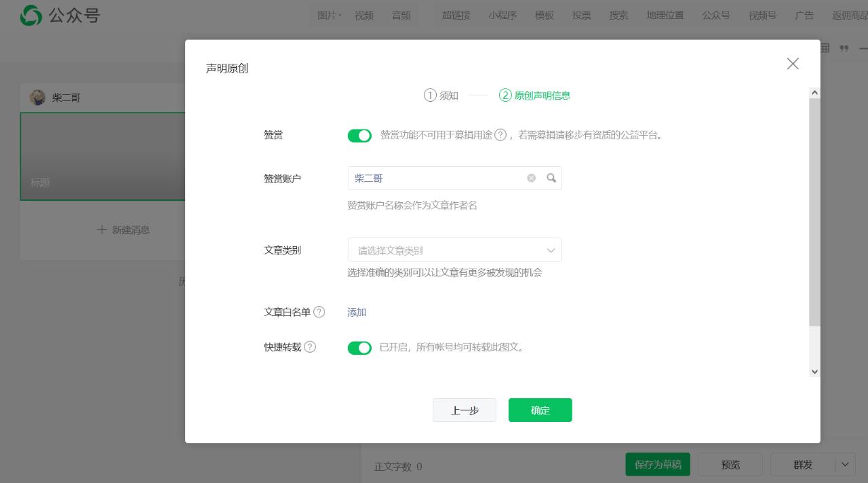Click the magnifier to search reward accounts
This screenshot has width=868, height=483.
(551, 178)
